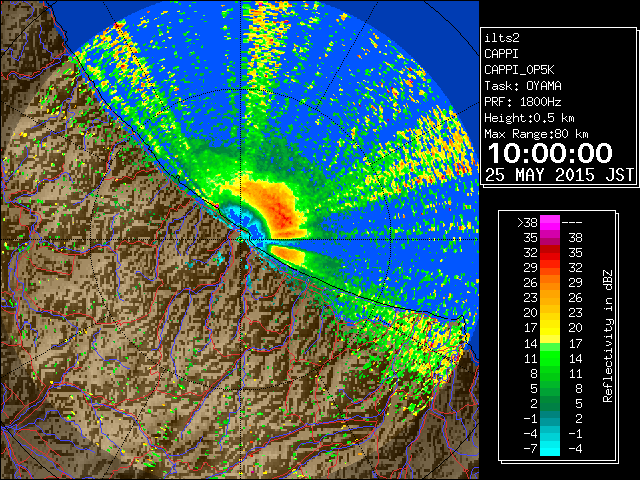640x480 pixels.
Task: Click the 'Task: OYAMA' line
Action: (522, 86)
